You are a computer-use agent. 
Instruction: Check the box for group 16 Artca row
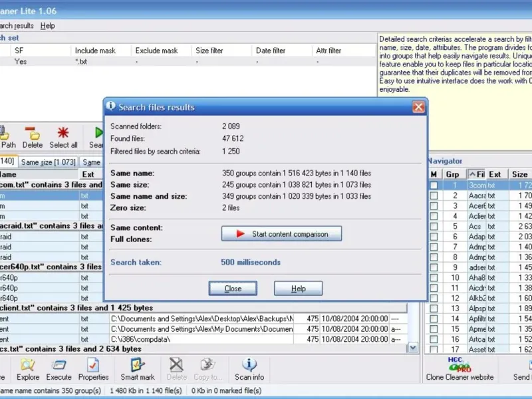point(434,339)
